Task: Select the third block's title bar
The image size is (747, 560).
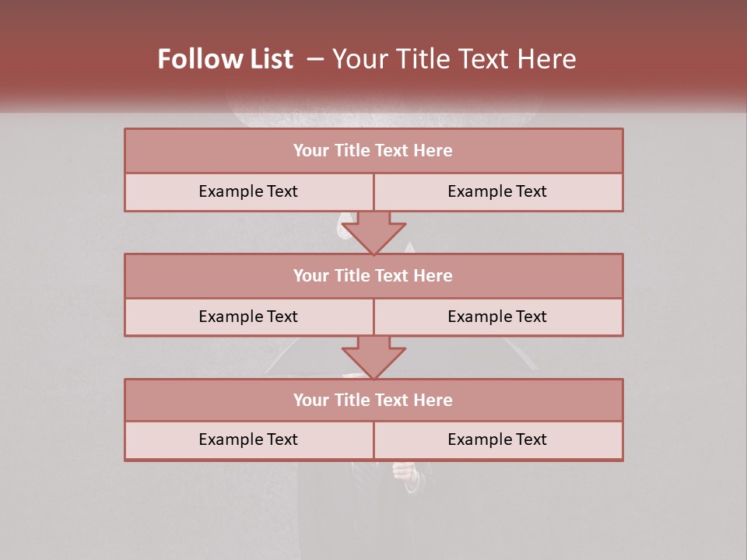Action: point(373,400)
